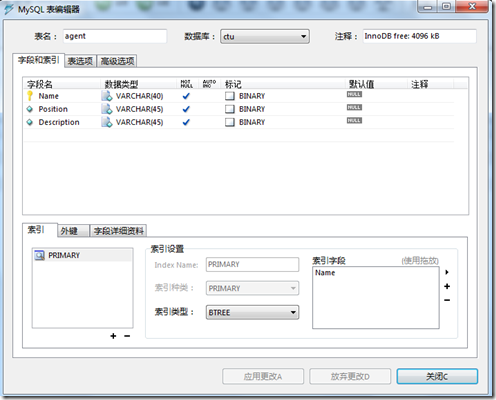Click the PRIMARY index icon in index list
Image resolution: width=496 pixels, height=400 pixels.
click(40, 255)
